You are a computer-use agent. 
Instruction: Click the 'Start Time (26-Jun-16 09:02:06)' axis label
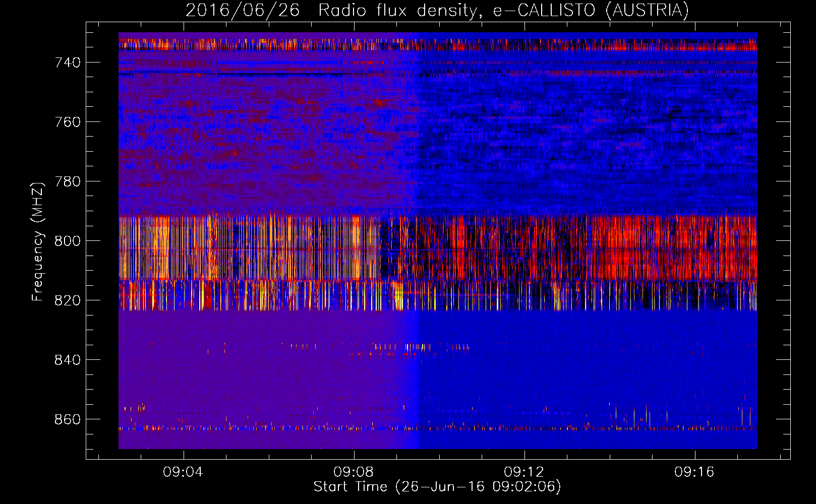click(x=437, y=487)
